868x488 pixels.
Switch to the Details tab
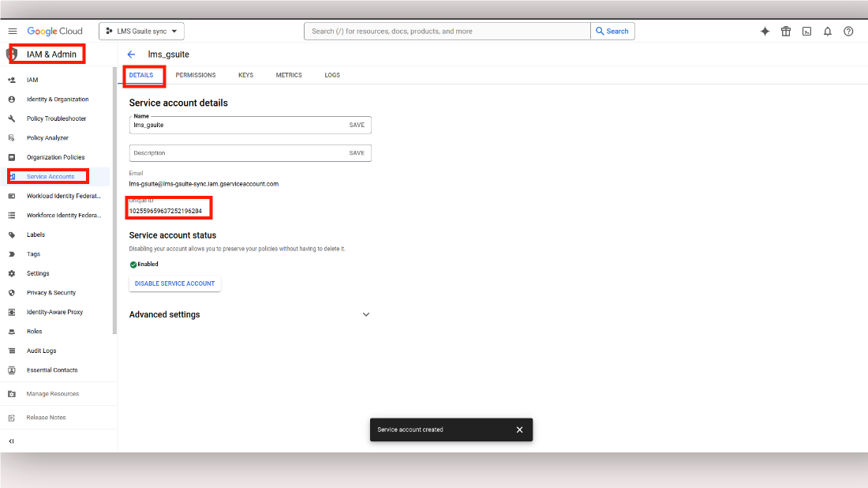click(141, 75)
